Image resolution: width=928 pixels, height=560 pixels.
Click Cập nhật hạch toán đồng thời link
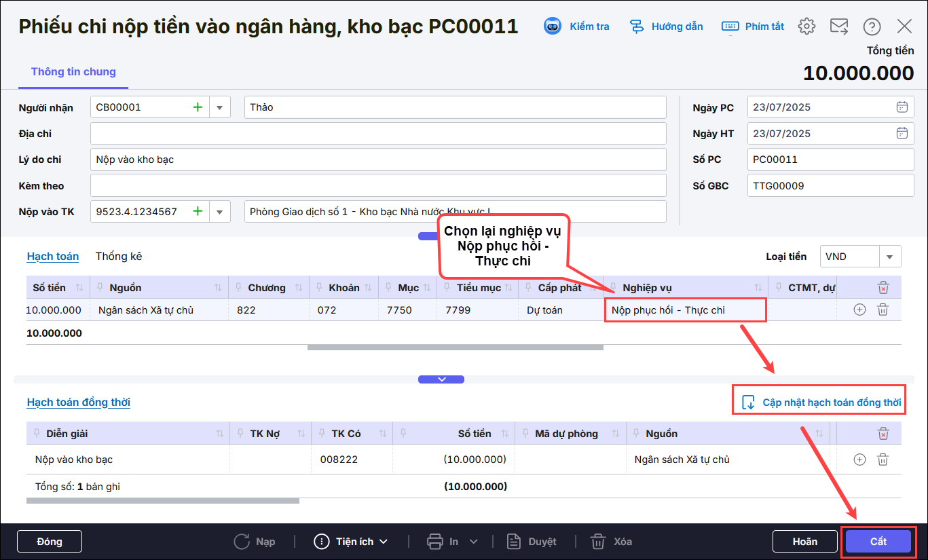821,403
